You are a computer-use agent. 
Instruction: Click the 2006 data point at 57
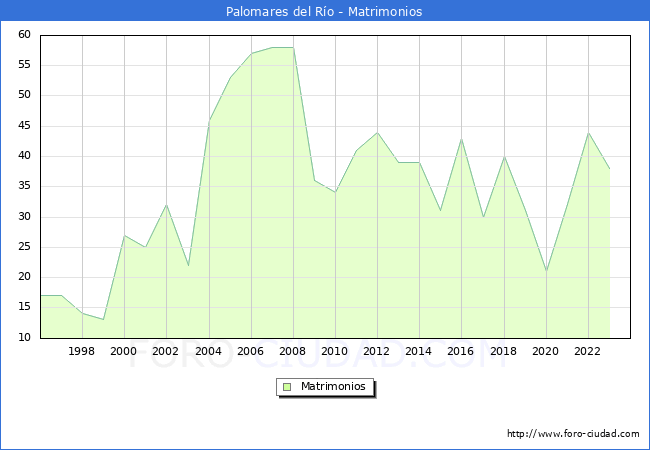click(x=252, y=54)
